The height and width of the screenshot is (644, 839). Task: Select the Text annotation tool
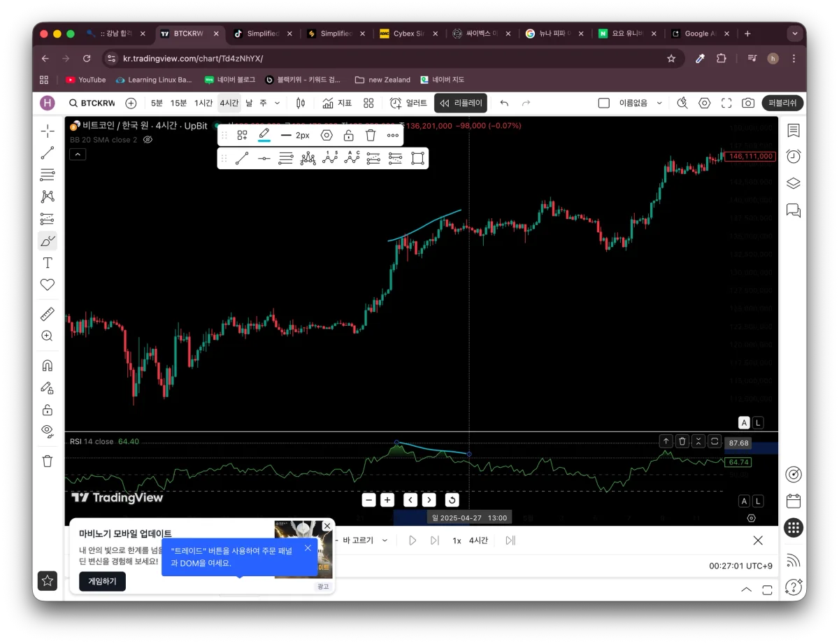click(48, 263)
